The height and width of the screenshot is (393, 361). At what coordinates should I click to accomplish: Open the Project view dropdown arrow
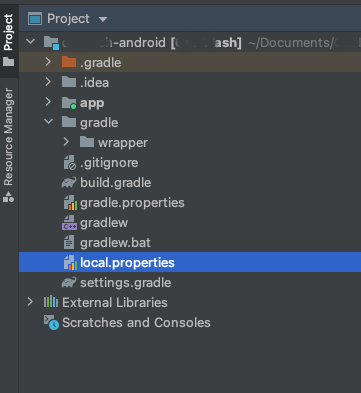point(103,19)
